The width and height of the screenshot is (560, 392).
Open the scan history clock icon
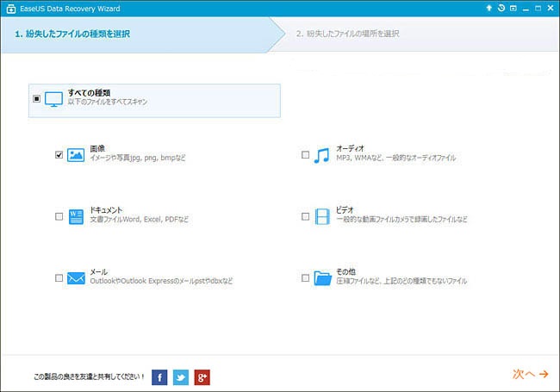[501, 8]
